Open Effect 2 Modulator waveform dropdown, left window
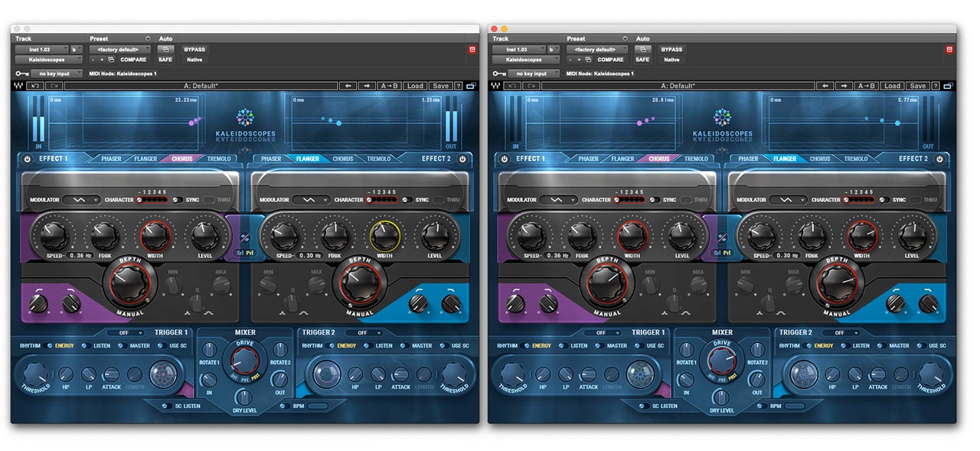The height and width of the screenshot is (451, 980). click(x=312, y=200)
